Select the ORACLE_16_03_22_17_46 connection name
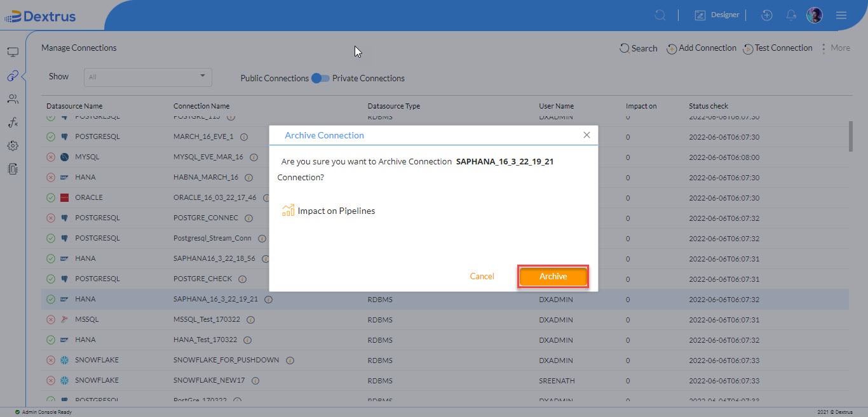 click(215, 197)
